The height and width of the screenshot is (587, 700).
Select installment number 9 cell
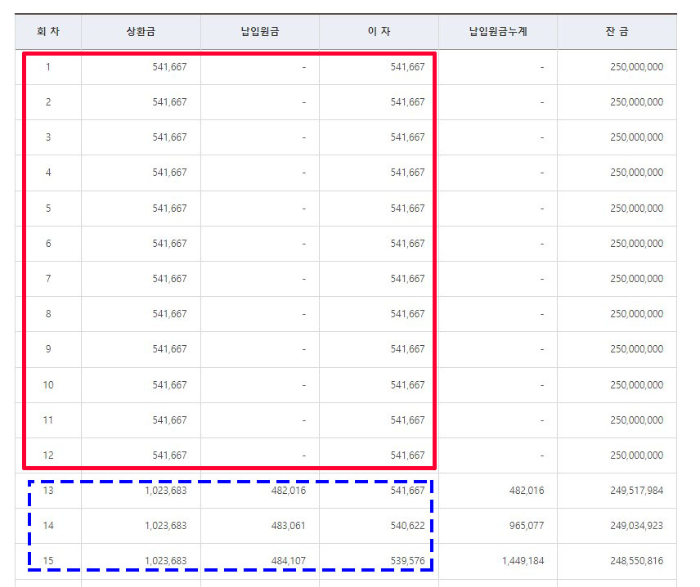(x=48, y=349)
